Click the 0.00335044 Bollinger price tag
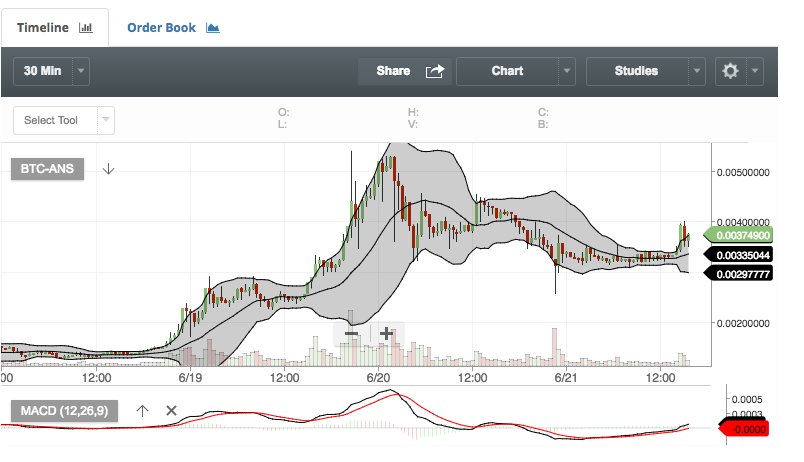Image resolution: width=804 pixels, height=462 pixels. click(x=738, y=255)
